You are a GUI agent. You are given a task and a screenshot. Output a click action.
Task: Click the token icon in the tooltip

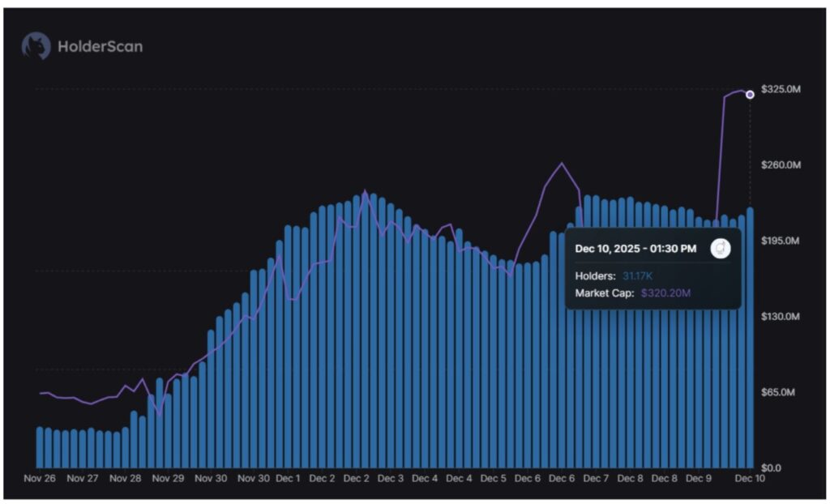pos(721,249)
